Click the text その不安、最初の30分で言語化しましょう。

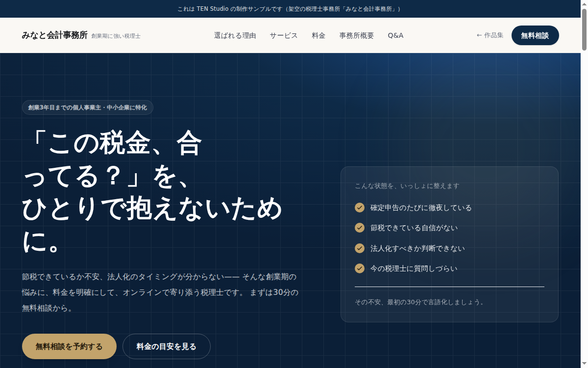[421, 302]
